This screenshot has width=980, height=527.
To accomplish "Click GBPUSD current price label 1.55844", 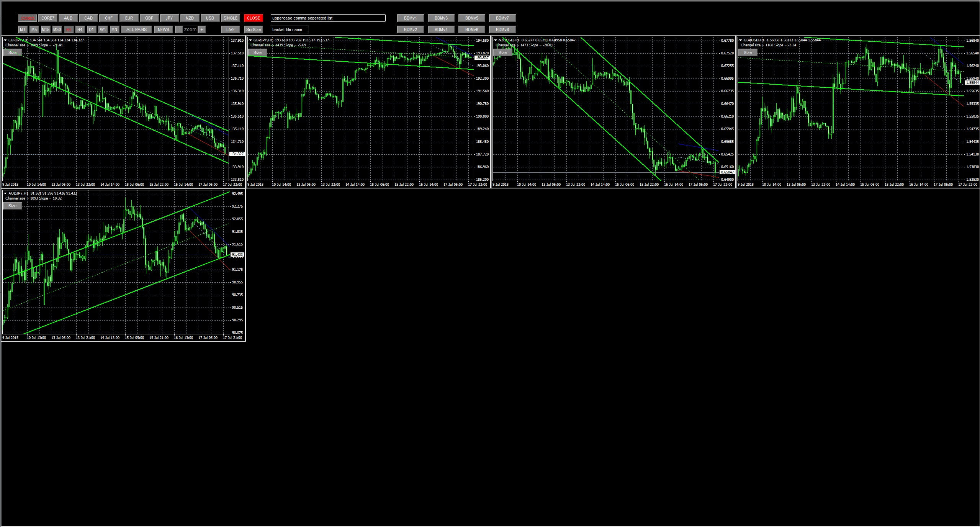I will pos(972,83).
